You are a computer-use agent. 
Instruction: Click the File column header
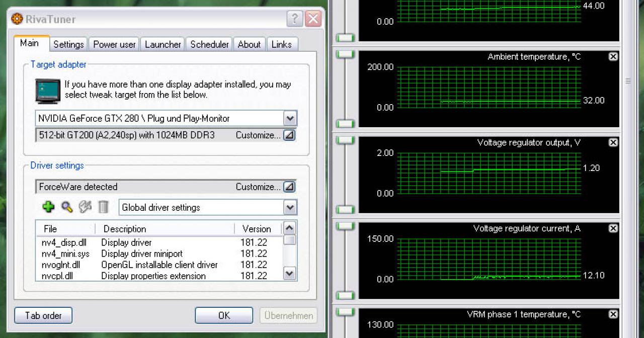click(x=65, y=229)
